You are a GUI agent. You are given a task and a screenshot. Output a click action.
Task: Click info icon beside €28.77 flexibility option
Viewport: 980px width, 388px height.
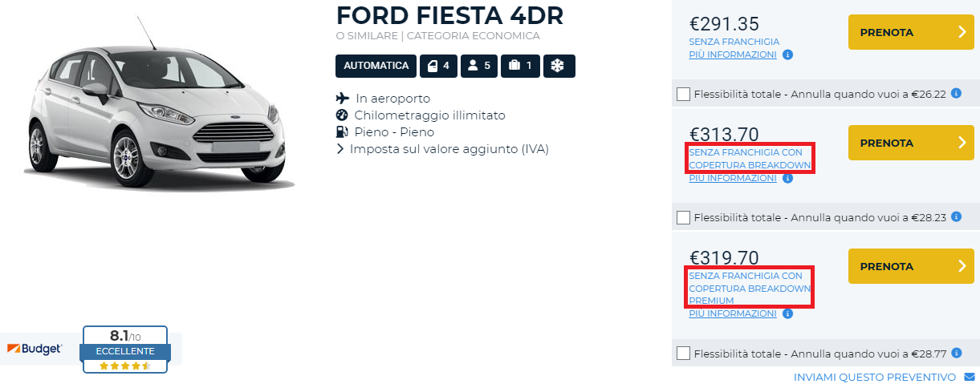tap(956, 353)
